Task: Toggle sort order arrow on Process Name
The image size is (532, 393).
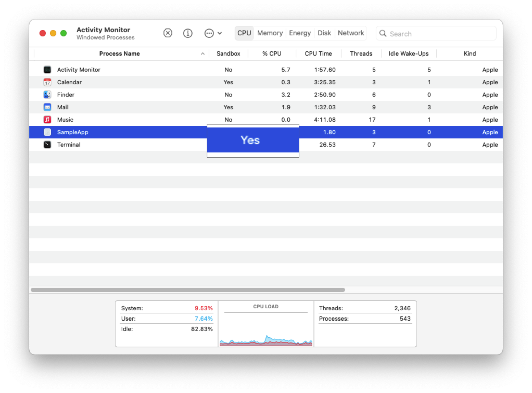Action: click(x=203, y=54)
